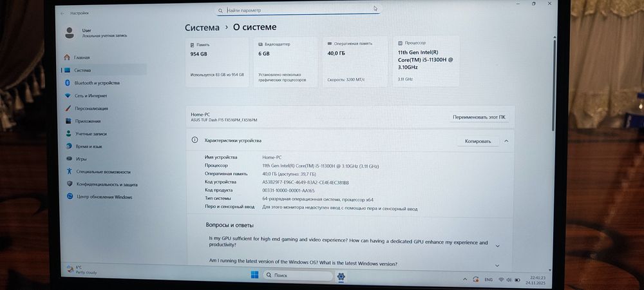This screenshot has height=290, width=644.
Task: Open the Память 954 GB storage card
Action: [x=217, y=63]
